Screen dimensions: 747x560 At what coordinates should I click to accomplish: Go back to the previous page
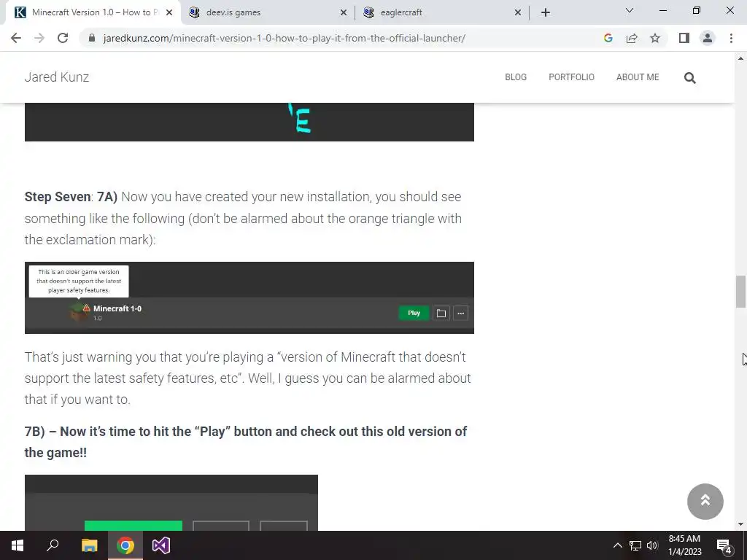(x=16, y=38)
